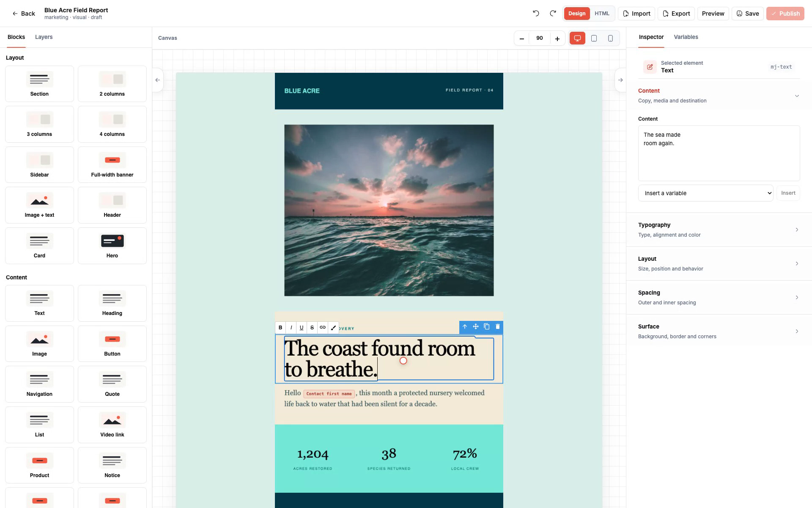812x508 pixels.
Task: Click the canvas zoom value field
Action: (x=540, y=39)
